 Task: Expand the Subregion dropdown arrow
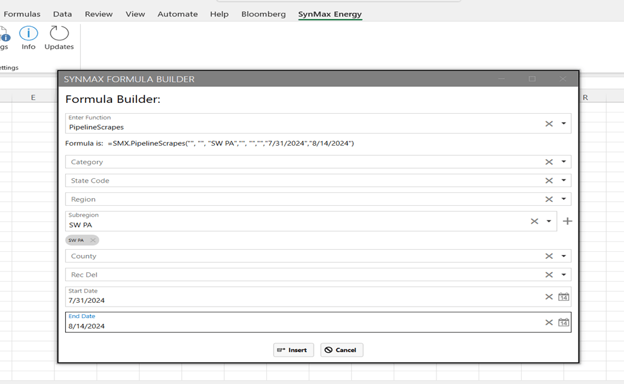(549, 221)
